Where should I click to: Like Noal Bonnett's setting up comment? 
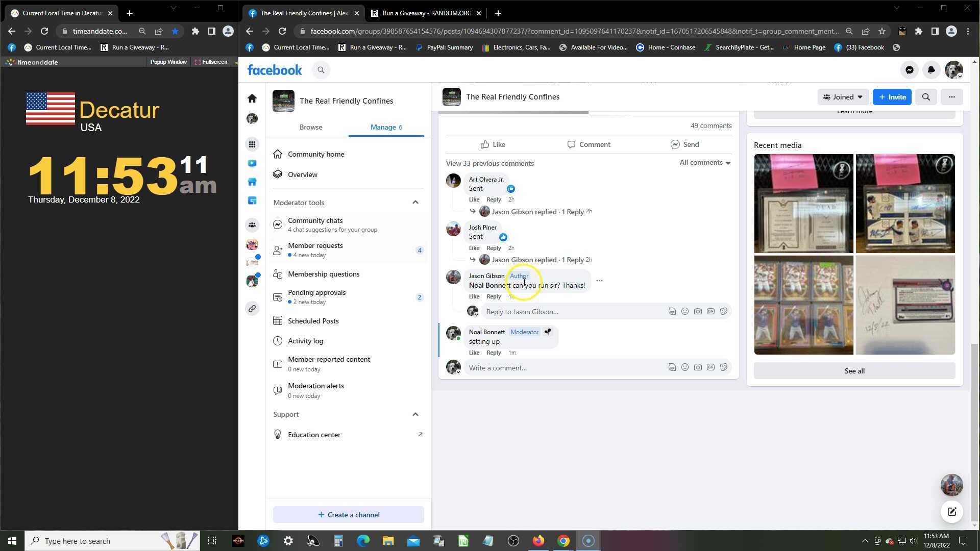coord(474,353)
